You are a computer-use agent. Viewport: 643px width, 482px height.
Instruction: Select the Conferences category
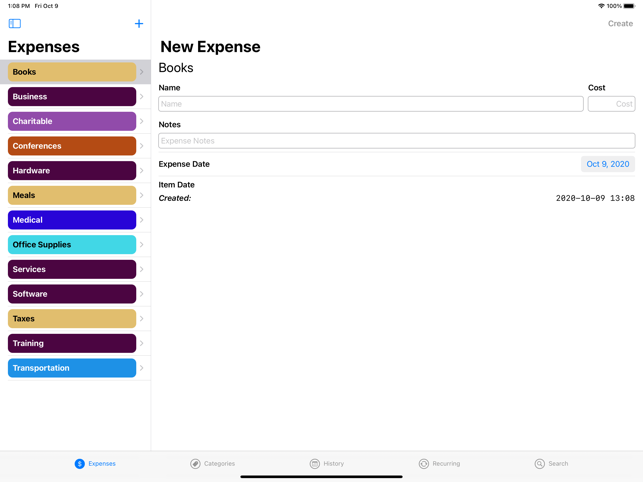(x=72, y=146)
